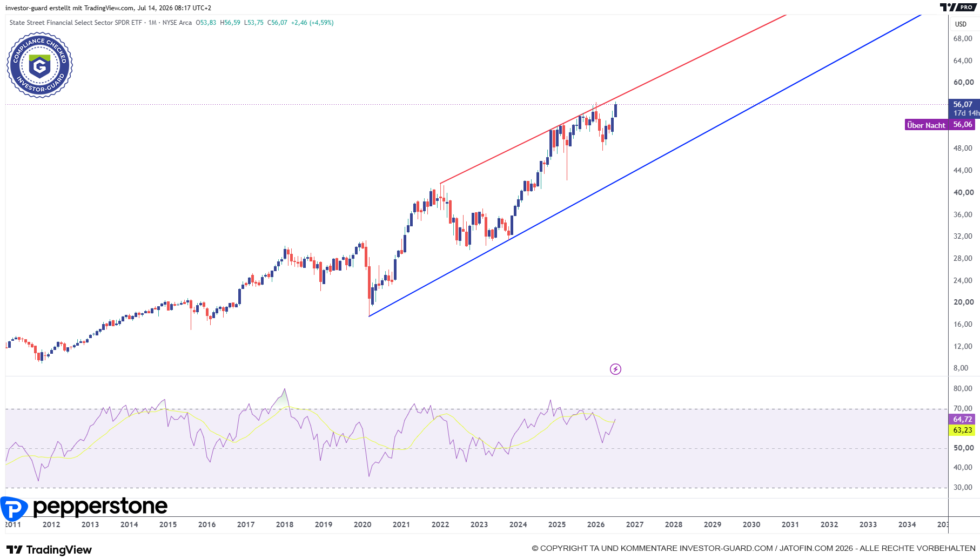Click the 68,00 price axis label
This screenshot has height=559, width=980.
pos(963,38)
